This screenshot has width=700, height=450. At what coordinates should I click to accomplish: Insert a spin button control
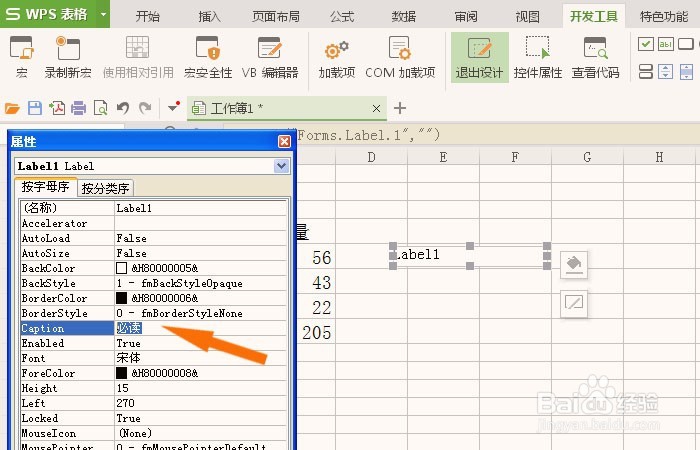pyautogui.click(x=665, y=71)
